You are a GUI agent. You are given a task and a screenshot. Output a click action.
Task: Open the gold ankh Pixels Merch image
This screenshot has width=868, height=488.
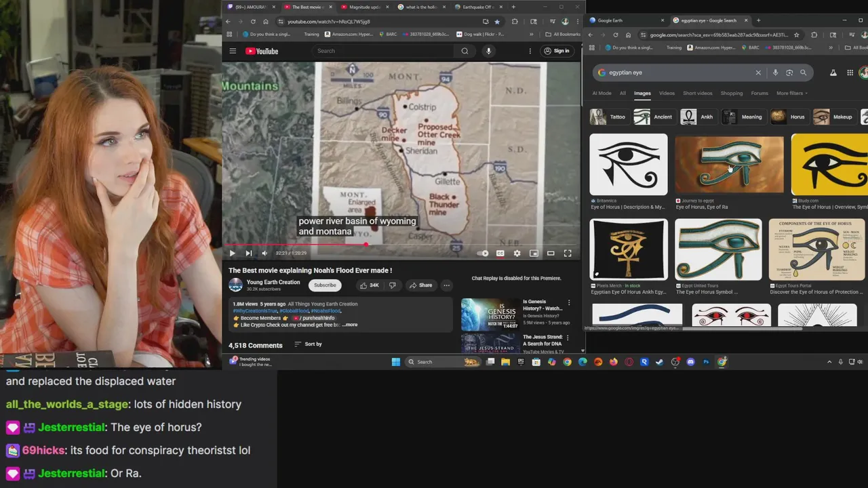coord(628,249)
